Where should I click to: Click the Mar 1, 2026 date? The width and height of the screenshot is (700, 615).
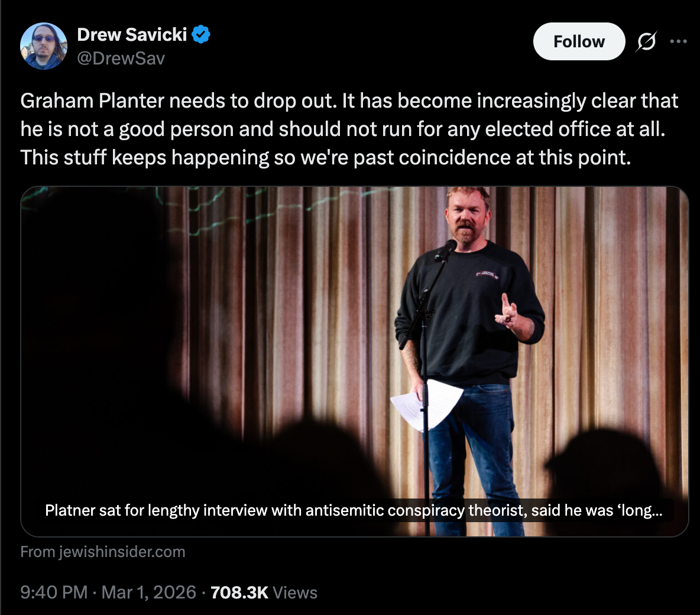[148, 593]
